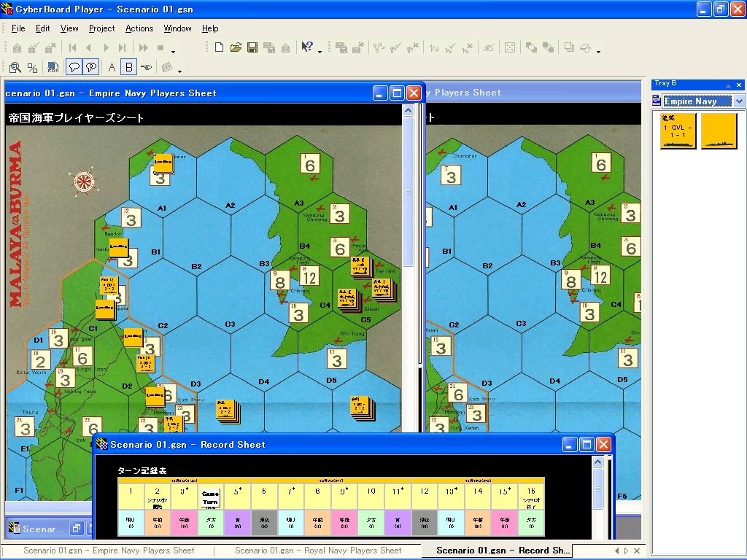Click turn 16 cell on turn track
The width and height of the screenshot is (747, 560).
531,497
